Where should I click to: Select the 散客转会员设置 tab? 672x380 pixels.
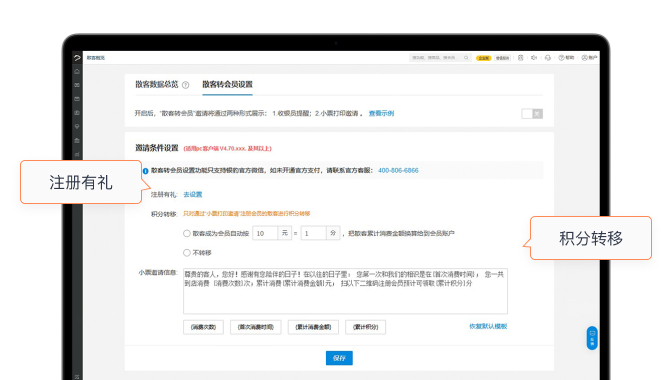228,84
